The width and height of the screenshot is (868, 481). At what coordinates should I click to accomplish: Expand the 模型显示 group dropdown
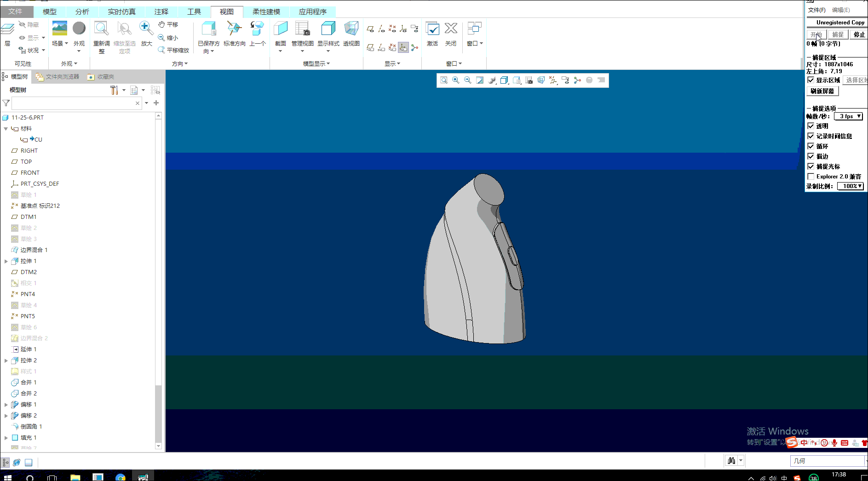316,64
